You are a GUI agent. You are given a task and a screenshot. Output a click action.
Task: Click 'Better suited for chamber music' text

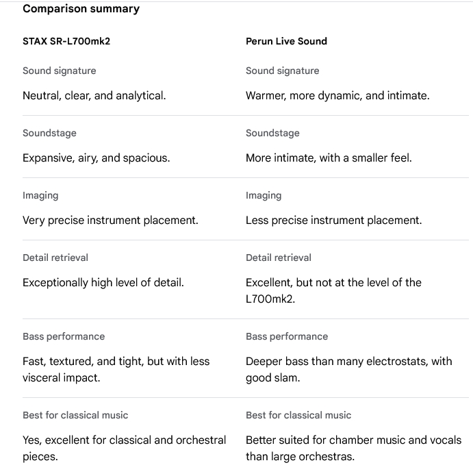tap(353, 440)
